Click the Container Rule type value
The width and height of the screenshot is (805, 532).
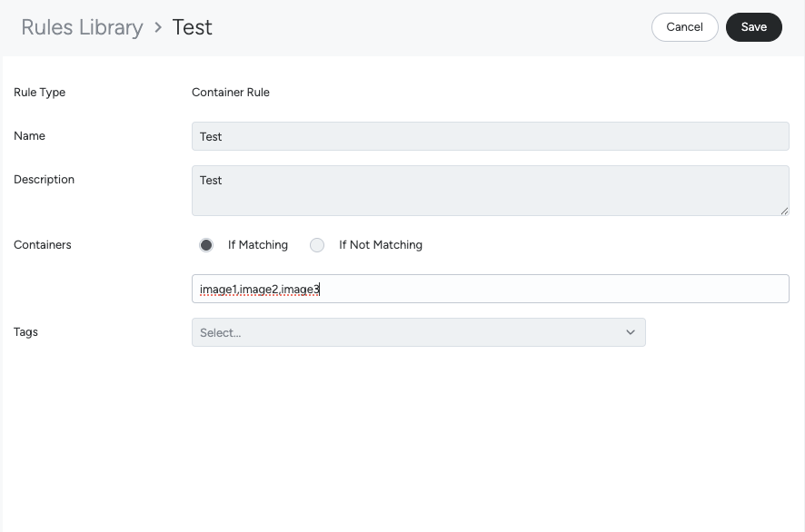pos(231,93)
